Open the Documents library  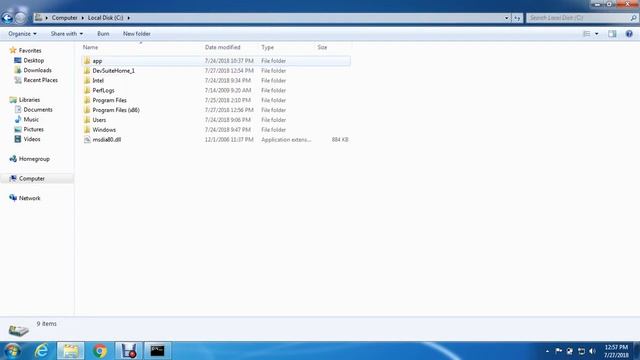click(38, 109)
